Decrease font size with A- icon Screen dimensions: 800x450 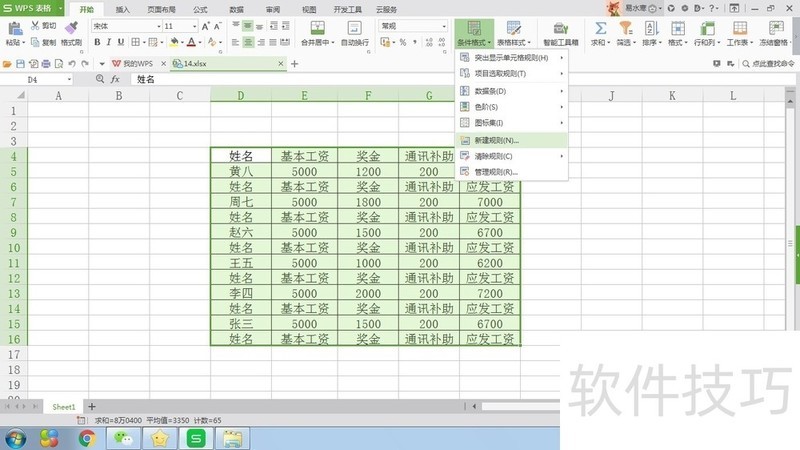(217, 26)
